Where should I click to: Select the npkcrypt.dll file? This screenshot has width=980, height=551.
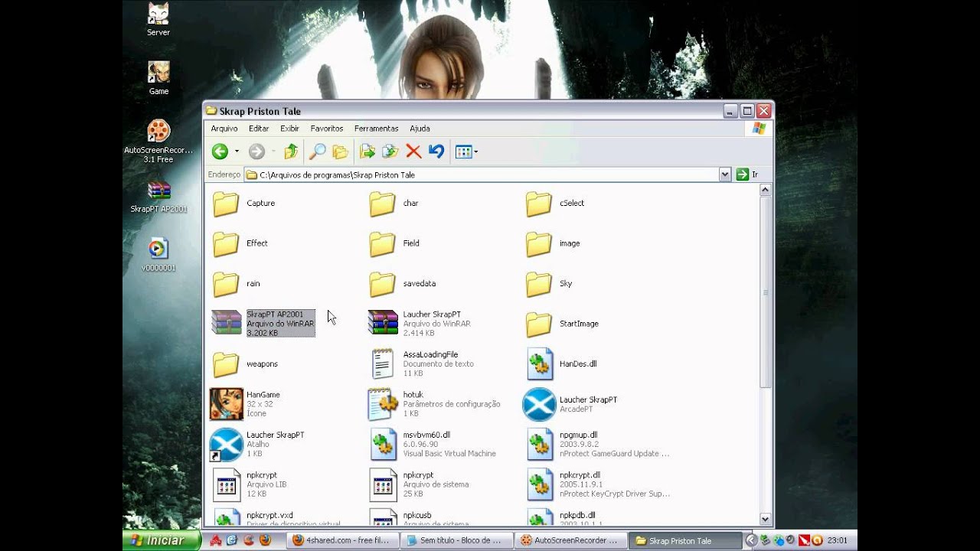pyautogui.click(x=598, y=484)
